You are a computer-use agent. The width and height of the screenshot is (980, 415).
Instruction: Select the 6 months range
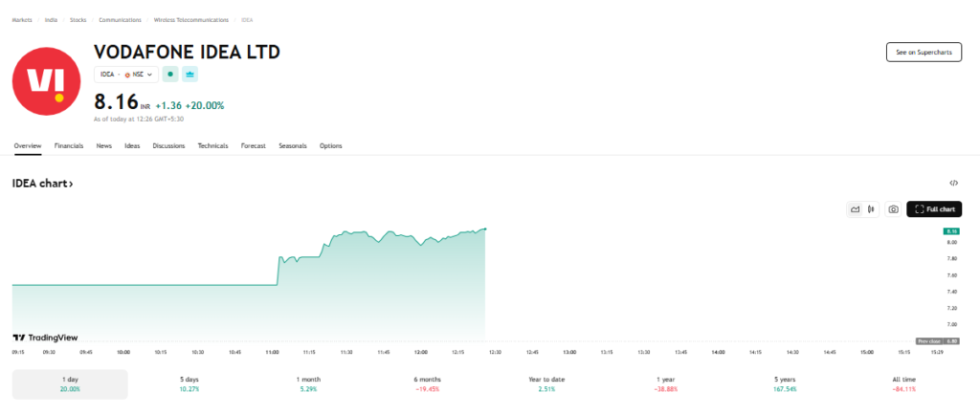[428, 384]
